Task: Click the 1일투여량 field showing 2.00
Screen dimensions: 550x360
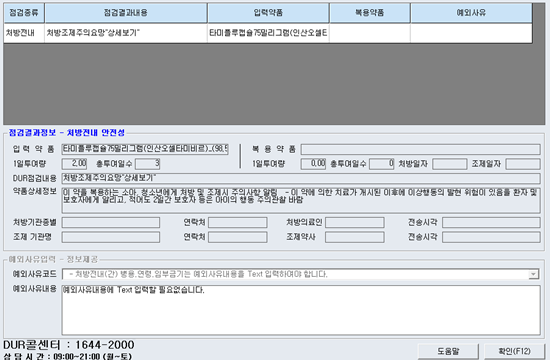Action: 74,164
